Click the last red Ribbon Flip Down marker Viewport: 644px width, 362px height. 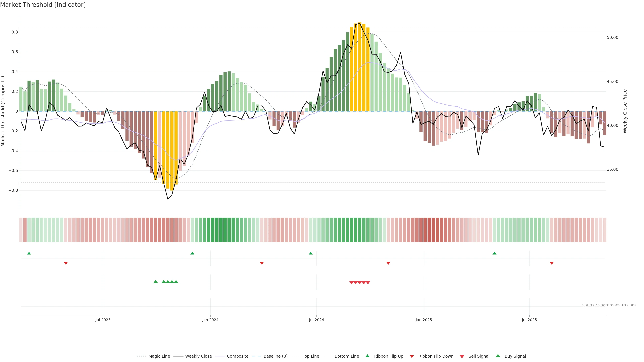tap(551, 263)
